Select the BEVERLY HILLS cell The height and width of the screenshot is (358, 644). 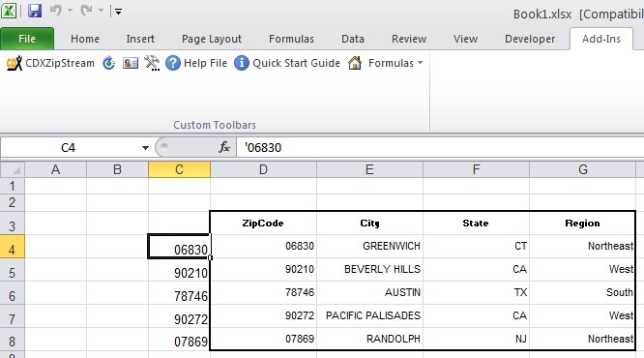coord(369,270)
